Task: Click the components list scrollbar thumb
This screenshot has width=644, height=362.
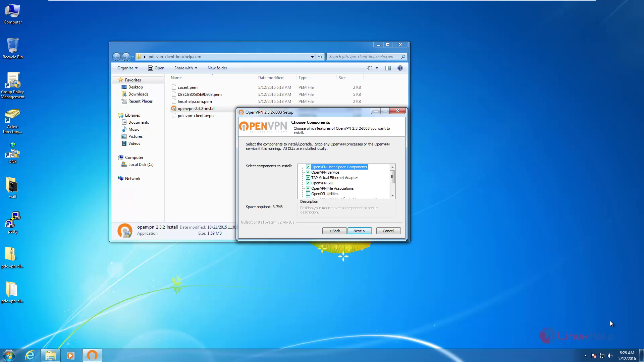Action: click(392, 177)
